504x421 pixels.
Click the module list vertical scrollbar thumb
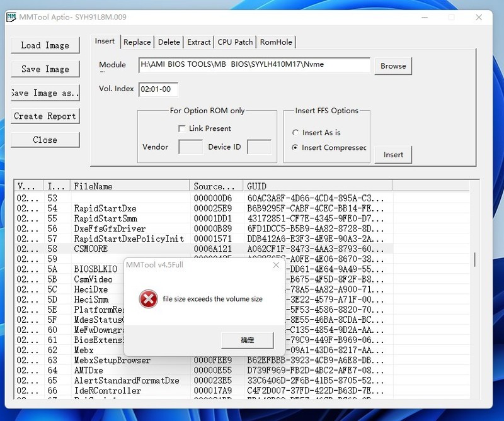pyautogui.click(x=474, y=259)
